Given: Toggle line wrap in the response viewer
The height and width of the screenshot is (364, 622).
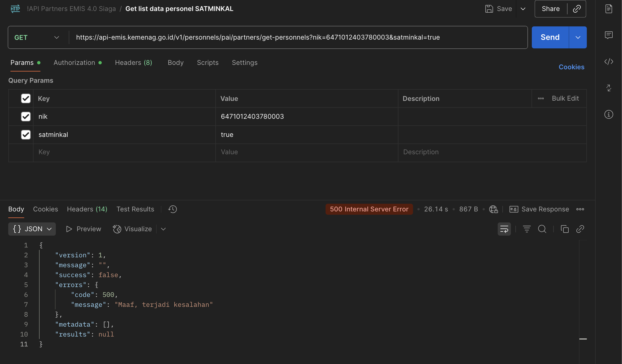Looking at the screenshot, I should pyautogui.click(x=504, y=229).
